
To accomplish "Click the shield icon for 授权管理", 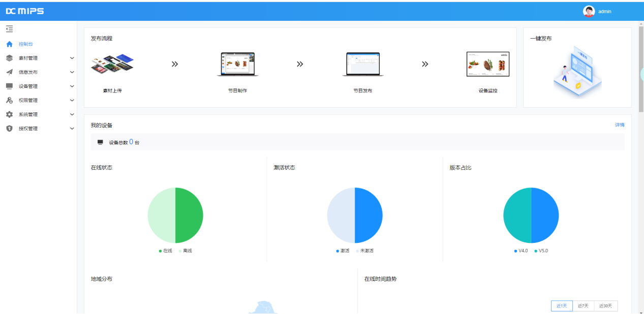I will [x=9, y=129].
